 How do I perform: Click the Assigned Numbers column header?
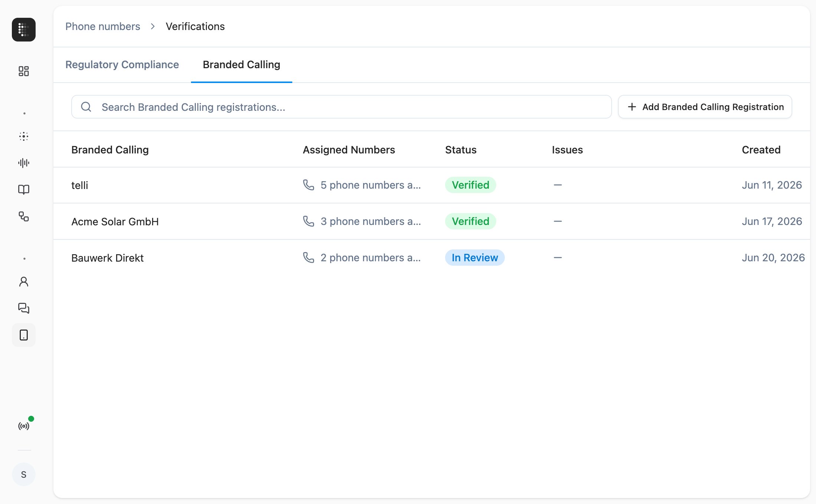(x=349, y=150)
